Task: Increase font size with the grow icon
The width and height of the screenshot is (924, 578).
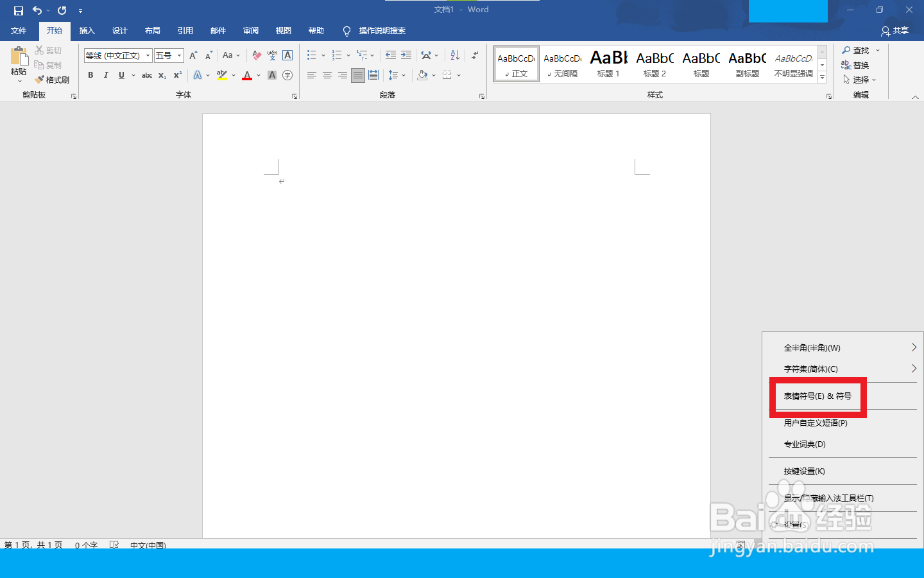Action: [x=193, y=56]
